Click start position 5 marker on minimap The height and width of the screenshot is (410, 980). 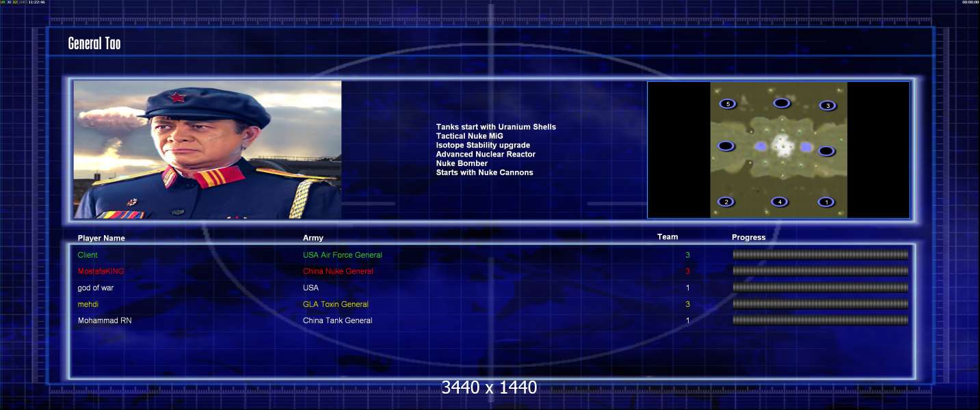coord(728,104)
